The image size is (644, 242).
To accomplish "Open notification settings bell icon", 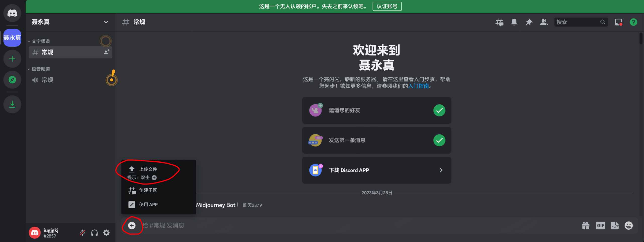I will tap(514, 22).
